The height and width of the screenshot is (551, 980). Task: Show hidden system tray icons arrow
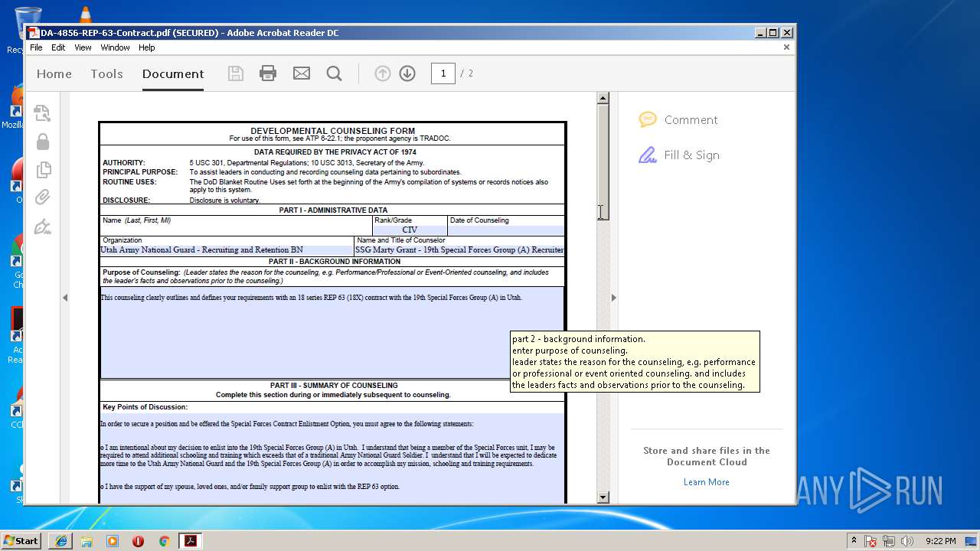coord(854,540)
